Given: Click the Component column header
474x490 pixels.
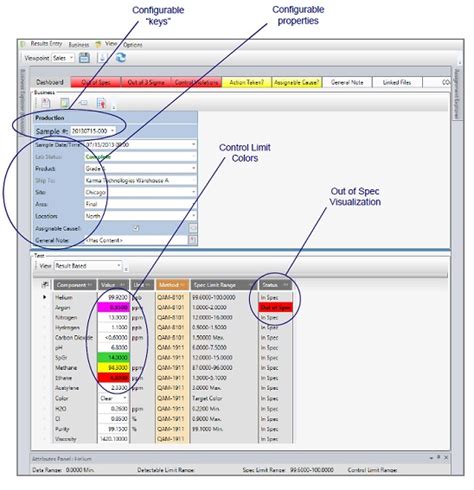Looking at the screenshot, I should click(x=75, y=285).
